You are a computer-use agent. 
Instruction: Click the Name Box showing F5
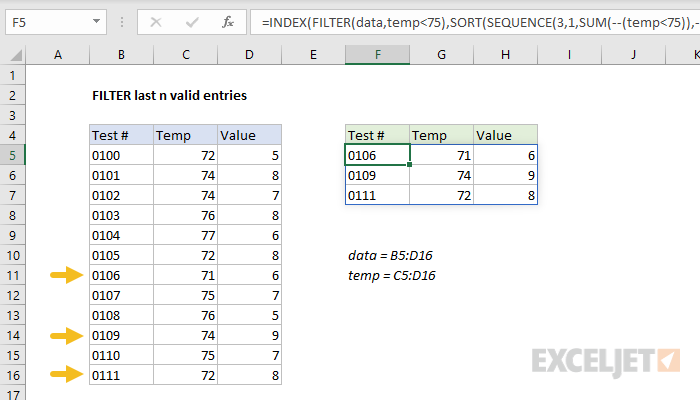pos(56,22)
